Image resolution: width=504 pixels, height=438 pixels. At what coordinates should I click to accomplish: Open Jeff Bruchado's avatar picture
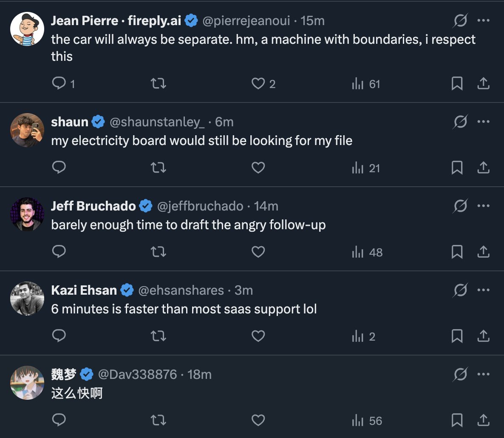click(27, 214)
